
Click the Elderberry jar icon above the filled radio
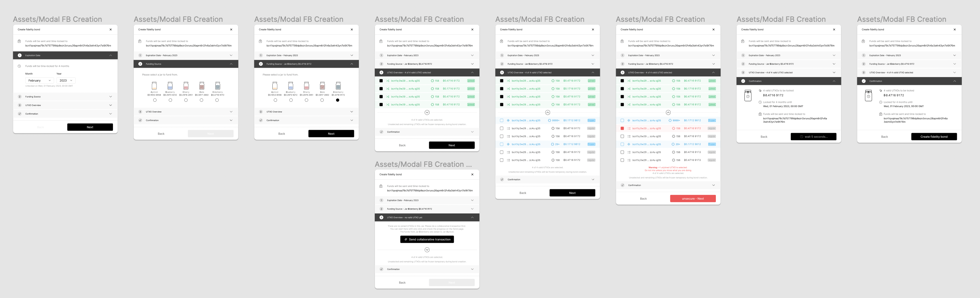pyautogui.click(x=338, y=86)
